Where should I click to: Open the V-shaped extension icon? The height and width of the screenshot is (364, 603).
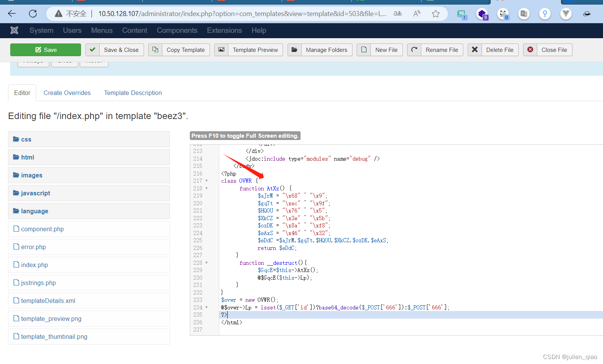pyautogui.click(x=566, y=14)
